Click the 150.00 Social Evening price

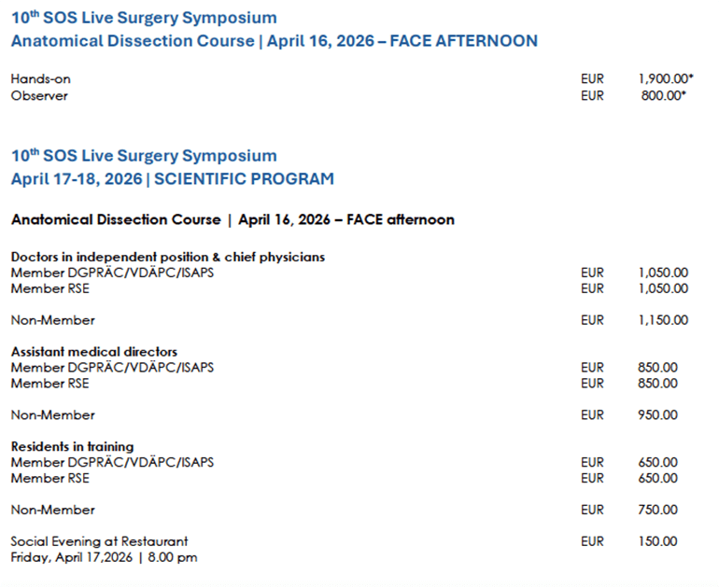(658, 541)
